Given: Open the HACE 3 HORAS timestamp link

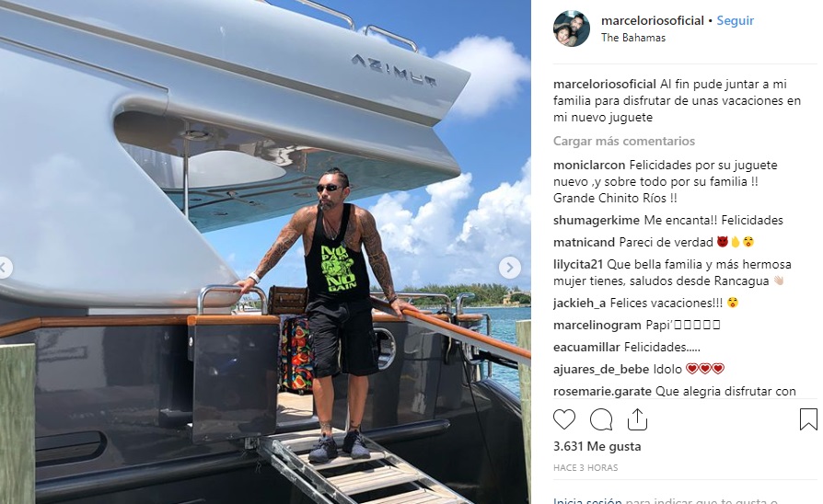Looking at the screenshot, I should point(585,468).
